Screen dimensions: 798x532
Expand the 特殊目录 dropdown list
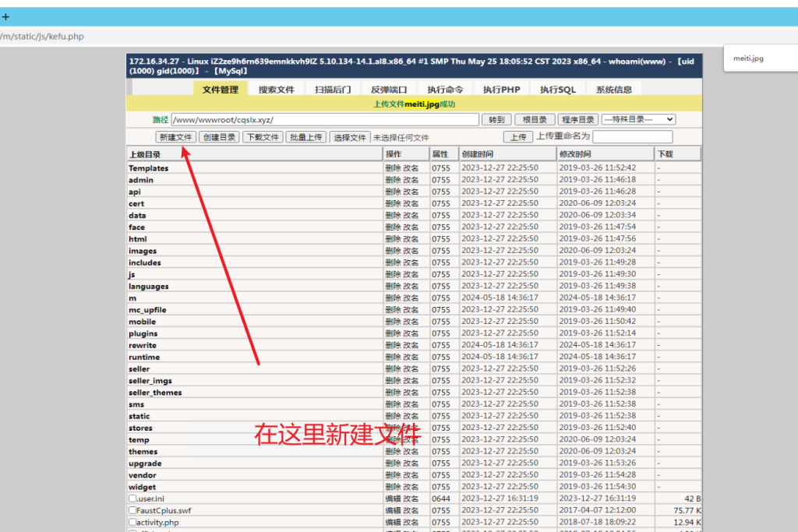(638, 119)
